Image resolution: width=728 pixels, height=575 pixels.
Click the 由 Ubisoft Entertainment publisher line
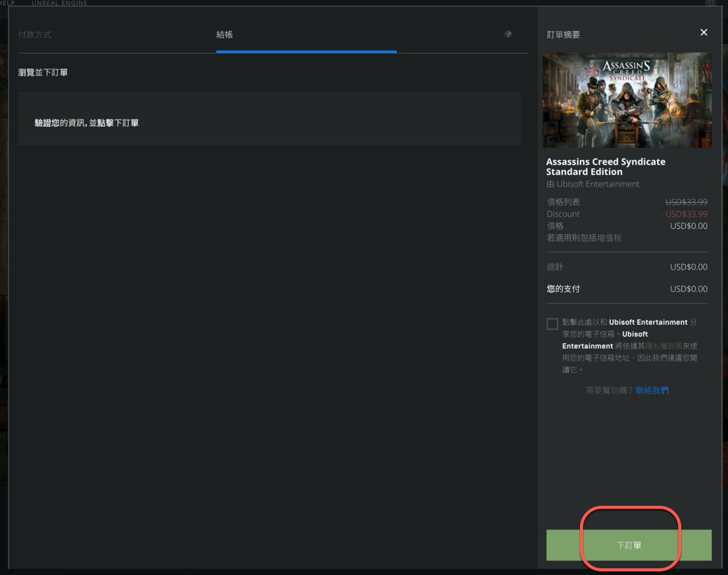tap(593, 184)
